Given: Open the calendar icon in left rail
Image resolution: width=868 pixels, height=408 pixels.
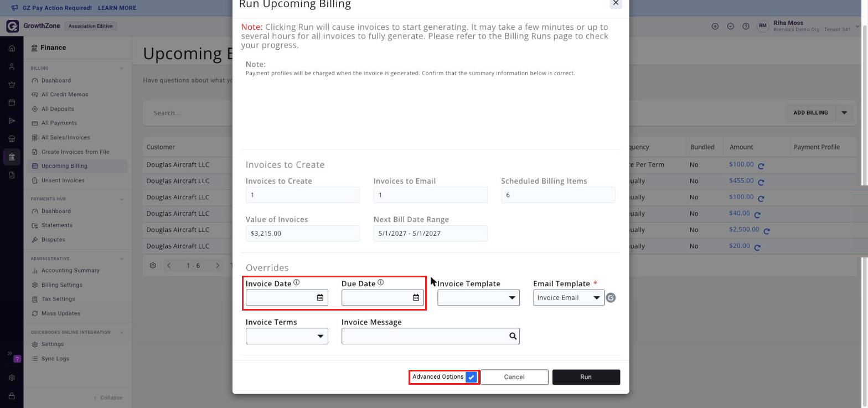Looking at the screenshot, I should tap(12, 103).
